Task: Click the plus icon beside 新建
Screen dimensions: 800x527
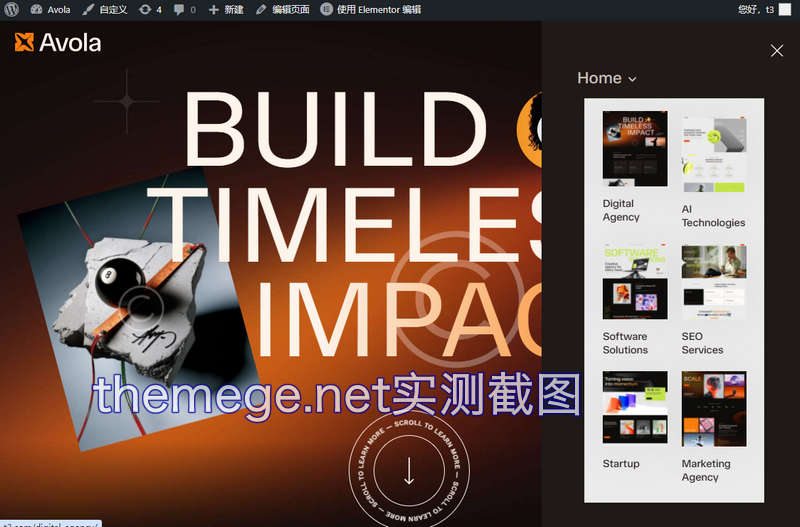Action: tap(214, 10)
